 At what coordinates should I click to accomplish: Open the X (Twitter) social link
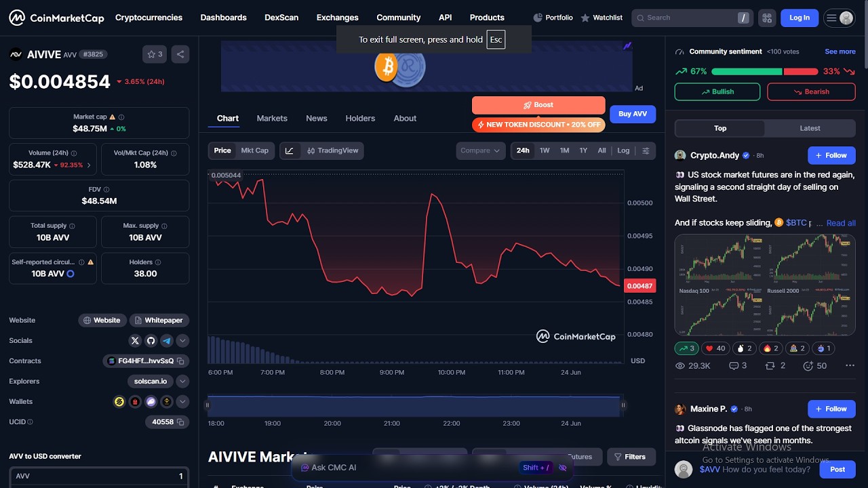coord(135,340)
